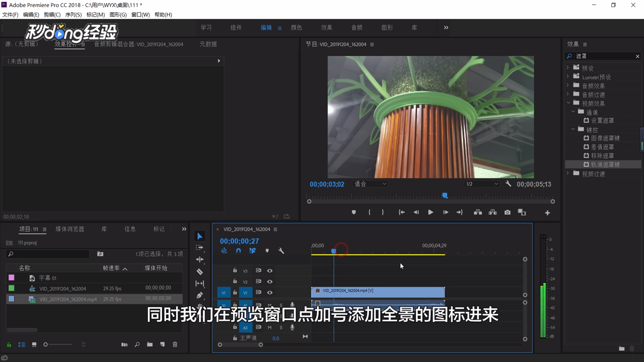644x362 pixels.
Task: Click Mark Out bracket button
Action: [383, 212]
